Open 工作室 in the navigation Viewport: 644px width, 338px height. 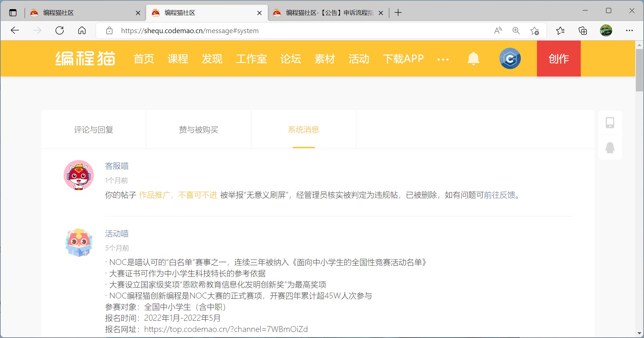[251, 59]
